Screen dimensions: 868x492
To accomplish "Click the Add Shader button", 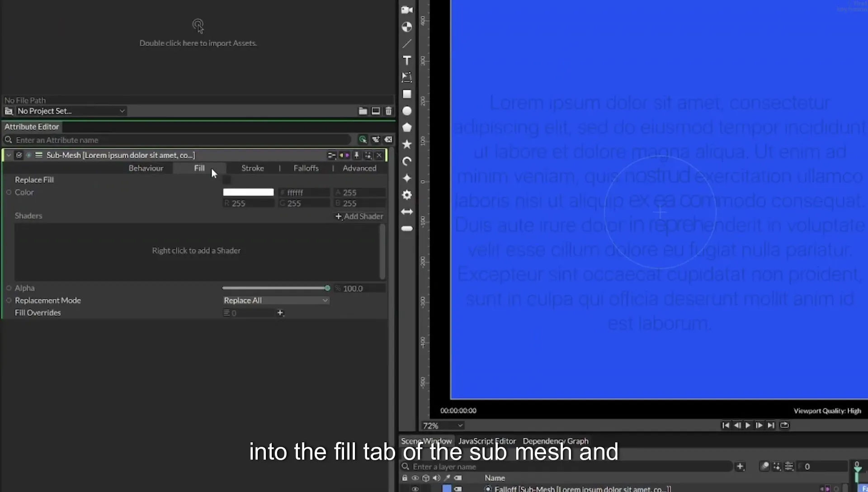I will [359, 216].
